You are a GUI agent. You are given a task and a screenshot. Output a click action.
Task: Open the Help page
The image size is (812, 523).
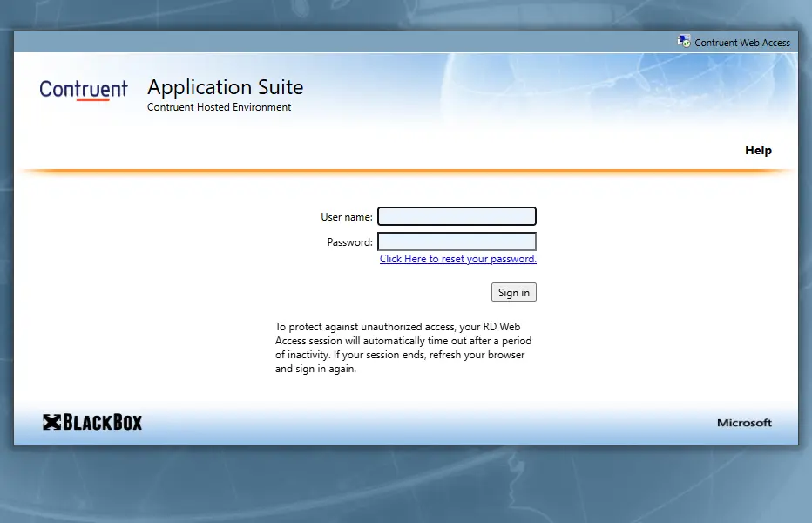pyautogui.click(x=758, y=150)
